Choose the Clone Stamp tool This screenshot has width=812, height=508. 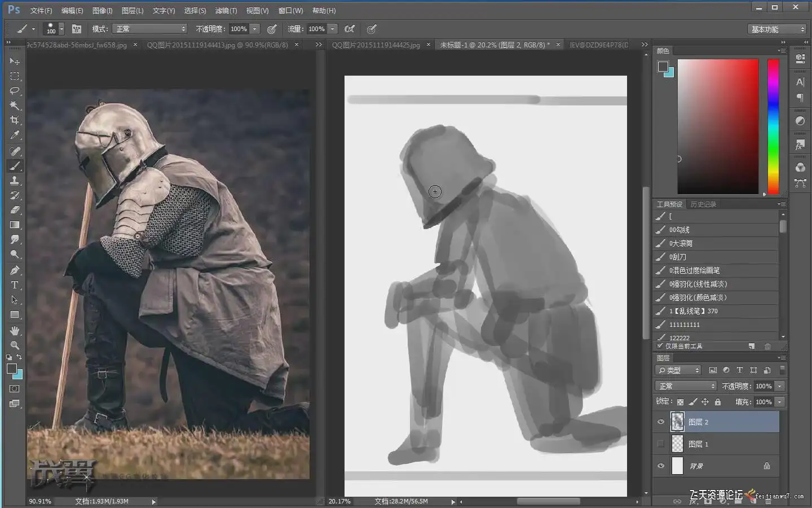click(x=15, y=181)
